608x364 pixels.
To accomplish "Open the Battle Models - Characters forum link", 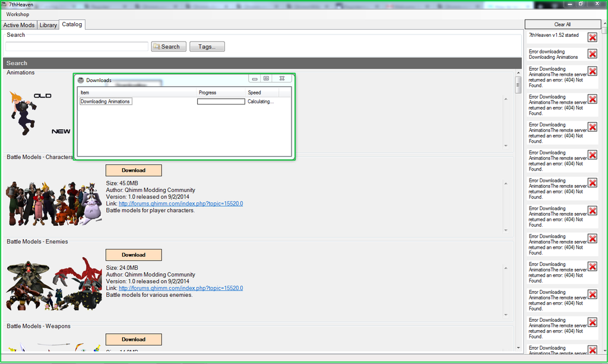I will pyautogui.click(x=180, y=204).
